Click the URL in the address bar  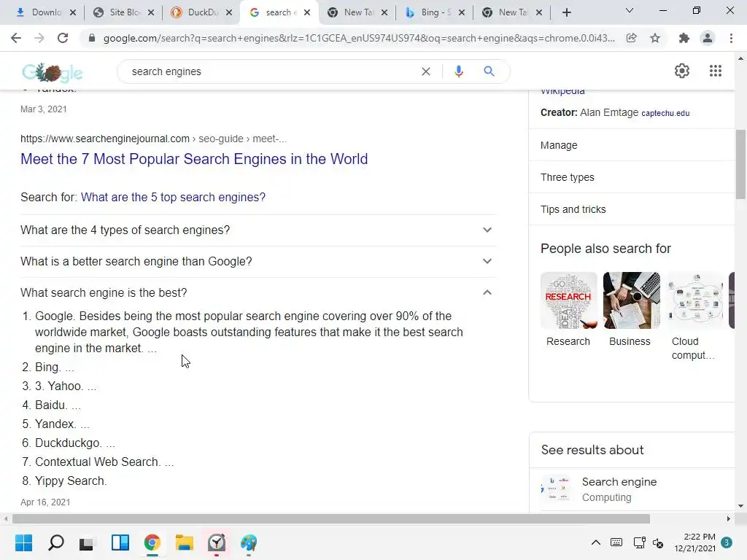pos(359,38)
